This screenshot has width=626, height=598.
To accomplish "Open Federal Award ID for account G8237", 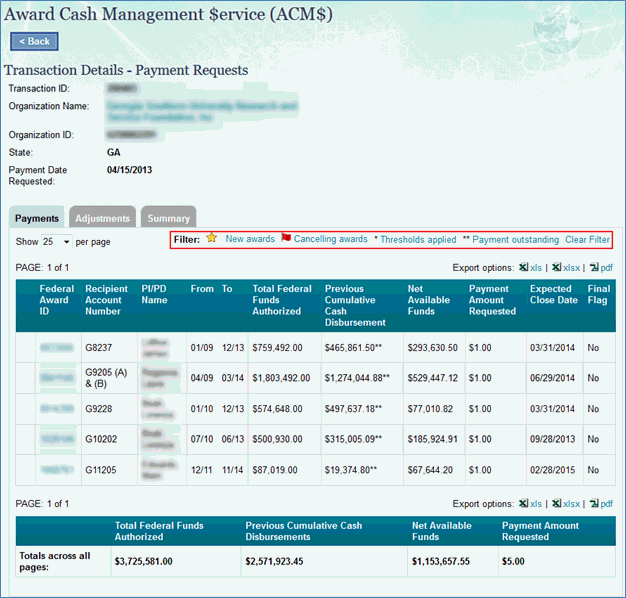I will click(x=56, y=347).
